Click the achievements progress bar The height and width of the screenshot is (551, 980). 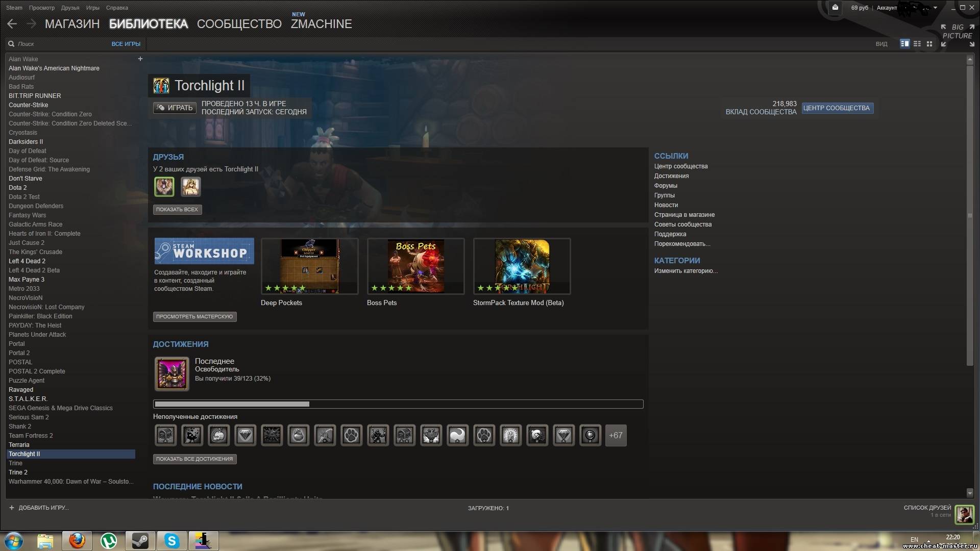398,404
